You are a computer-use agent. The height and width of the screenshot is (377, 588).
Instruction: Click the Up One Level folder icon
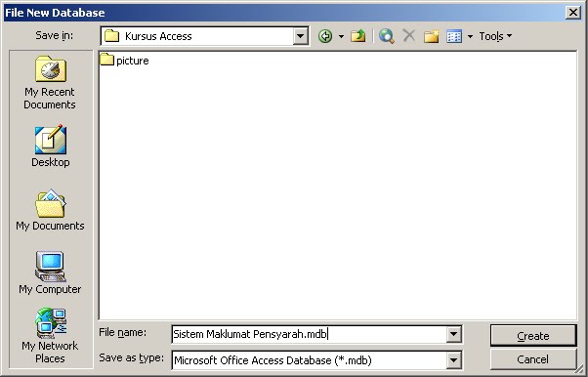[358, 36]
